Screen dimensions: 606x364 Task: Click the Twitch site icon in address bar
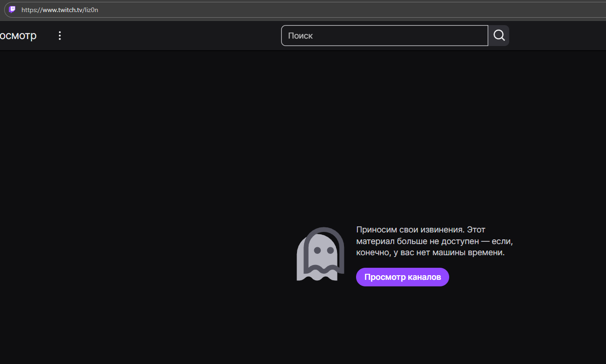[x=13, y=9]
